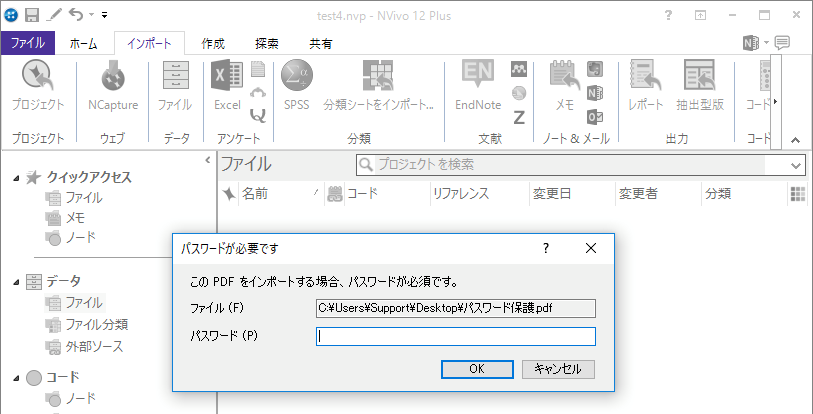This screenshot has width=813, height=414.
Task: Select ファイル分類 in the navigation tree
Action: pyautogui.click(x=96, y=324)
